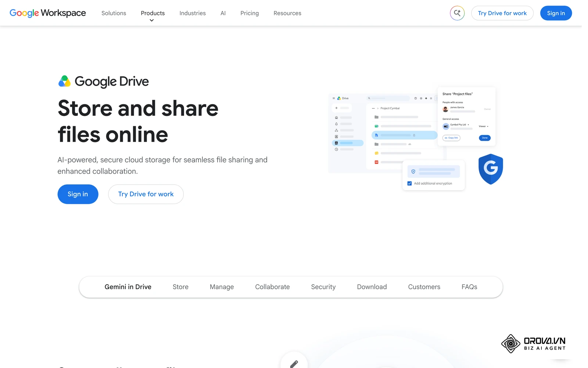Open the search icon in header

coord(457,13)
